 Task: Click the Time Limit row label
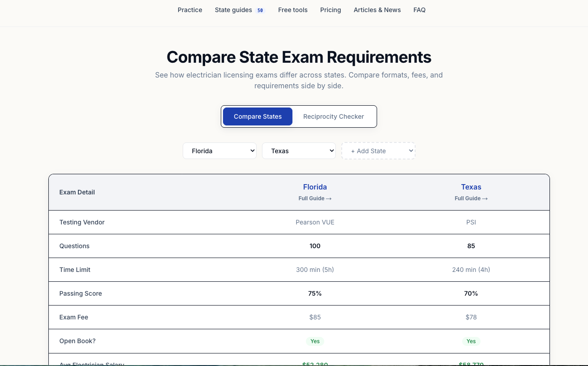75,270
